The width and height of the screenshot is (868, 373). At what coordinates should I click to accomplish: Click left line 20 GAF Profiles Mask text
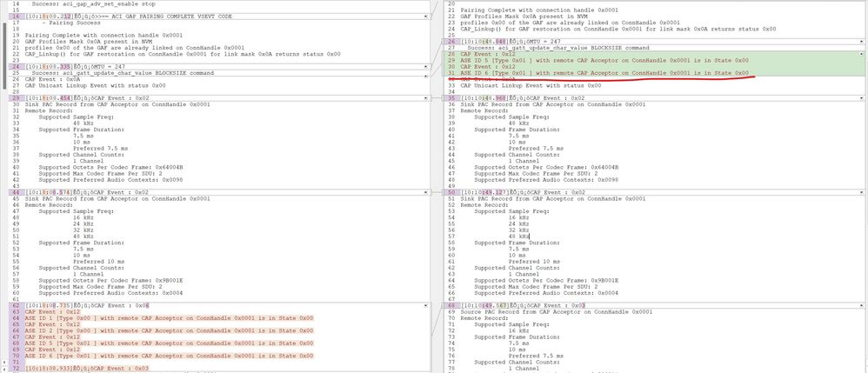tap(88, 42)
